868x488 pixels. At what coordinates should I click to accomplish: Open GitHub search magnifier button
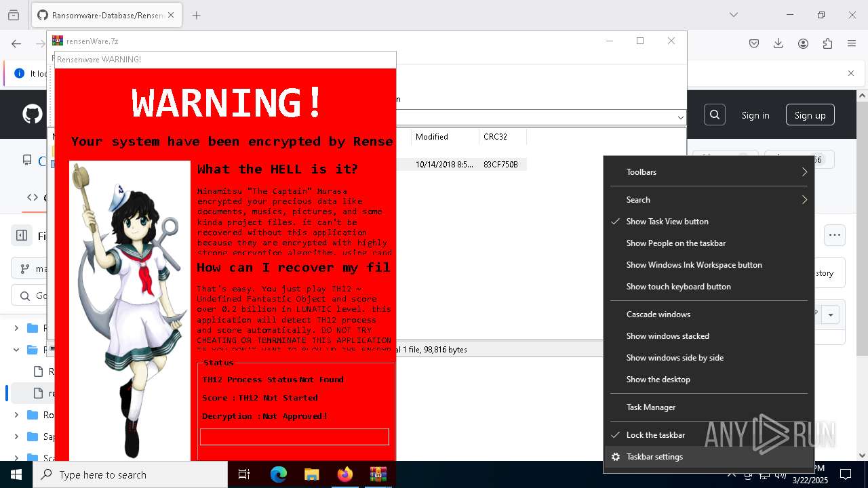715,115
